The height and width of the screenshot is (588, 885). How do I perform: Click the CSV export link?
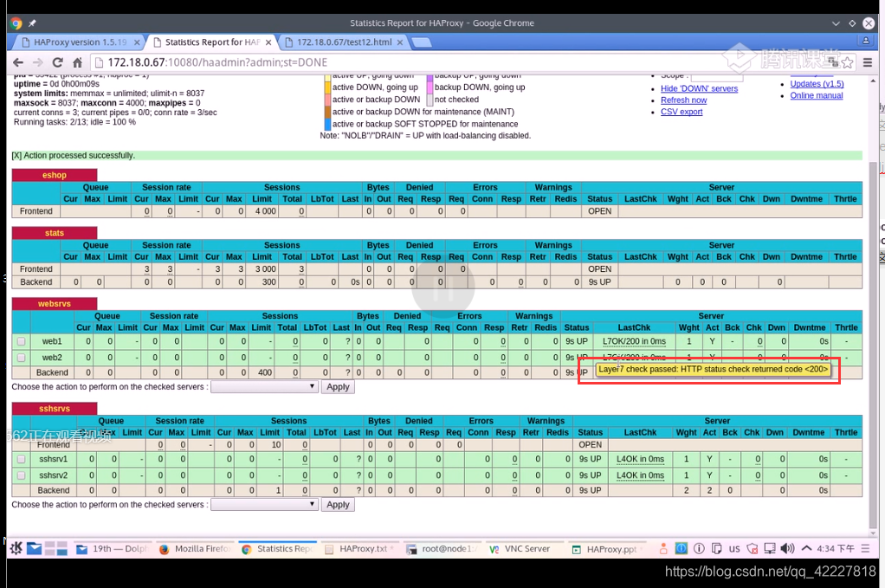682,113
